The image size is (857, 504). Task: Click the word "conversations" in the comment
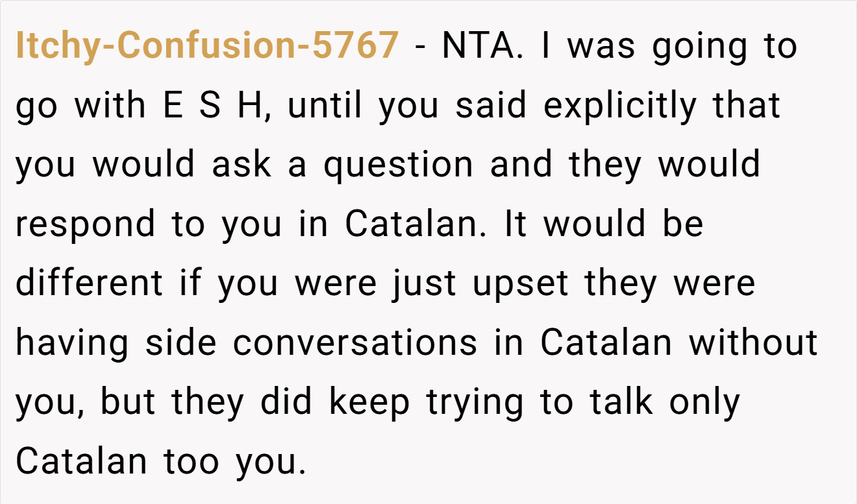[354, 343]
